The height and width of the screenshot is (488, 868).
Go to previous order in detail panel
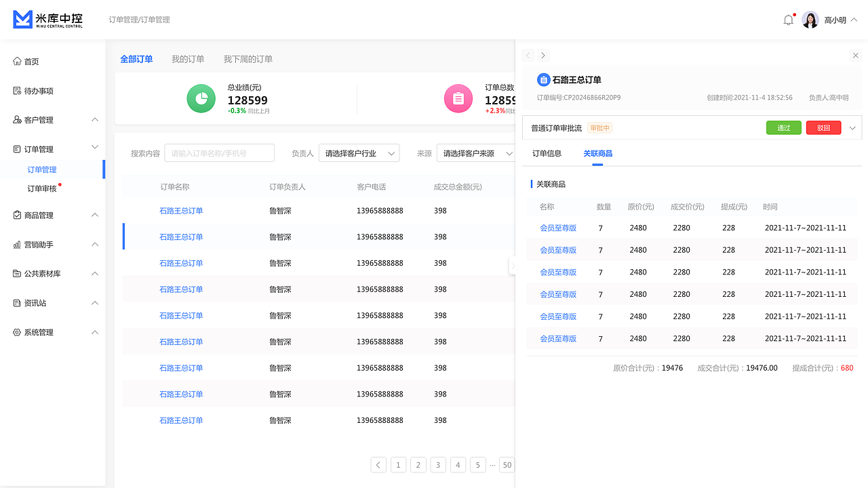click(x=528, y=56)
